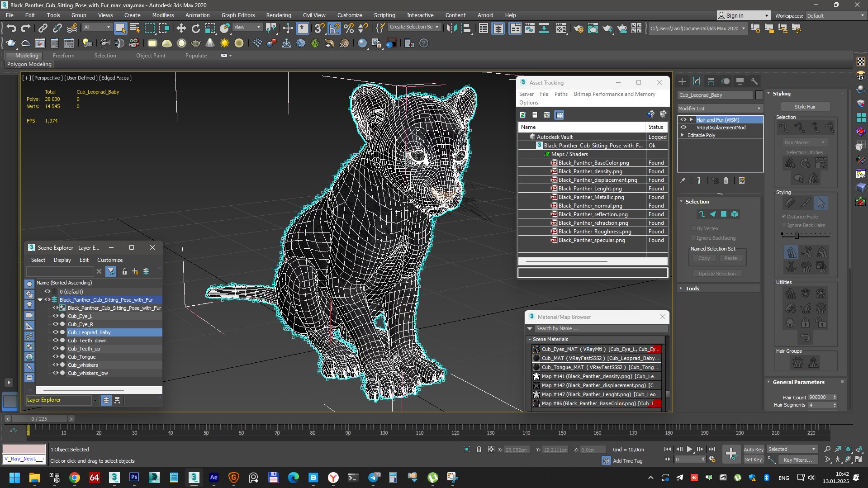The height and width of the screenshot is (488, 868).
Task: Click the Play Animation button
Action: click(689, 449)
